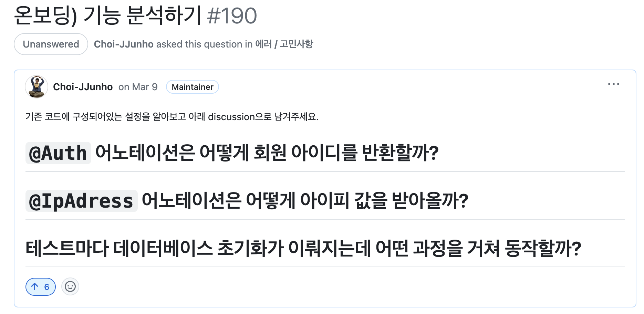Viewport: 644px width, 314px height.
Task: Open Choi-JJunho's profile next to the avatar
Action: (x=83, y=87)
